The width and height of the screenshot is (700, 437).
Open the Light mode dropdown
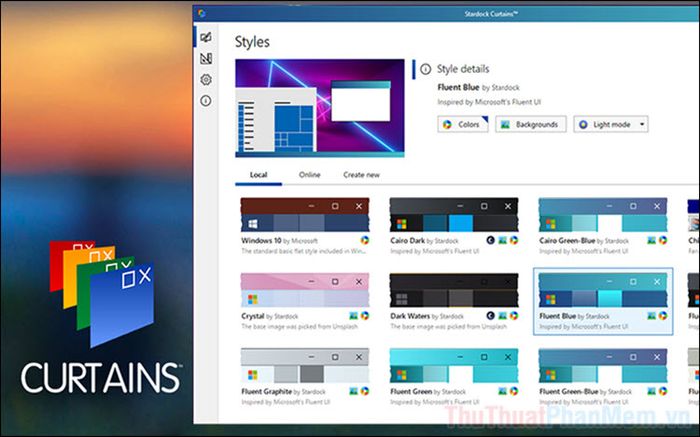(x=611, y=124)
